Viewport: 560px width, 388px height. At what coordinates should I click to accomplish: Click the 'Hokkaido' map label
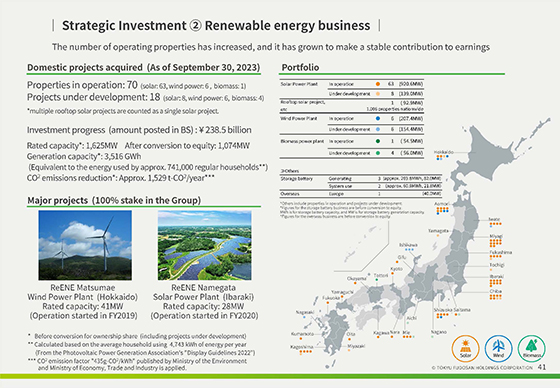(x=444, y=152)
